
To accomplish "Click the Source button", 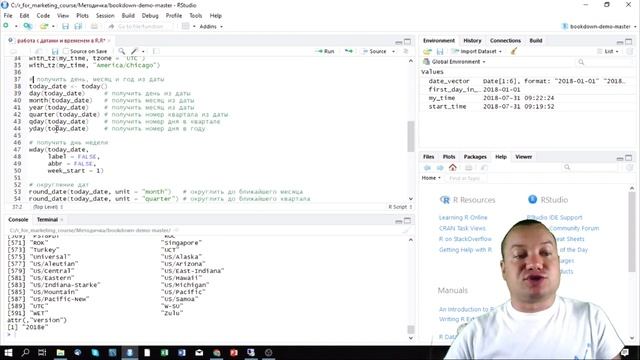I will 375,51.
